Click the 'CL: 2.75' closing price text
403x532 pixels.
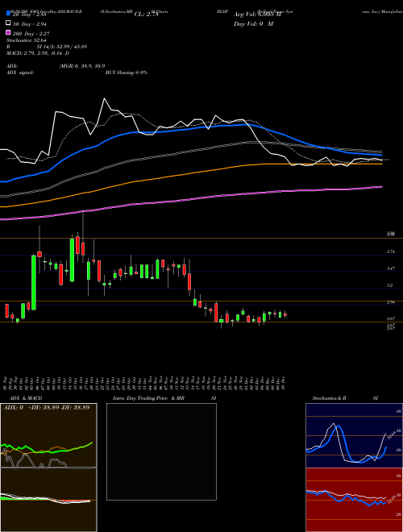click(x=147, y=15)
